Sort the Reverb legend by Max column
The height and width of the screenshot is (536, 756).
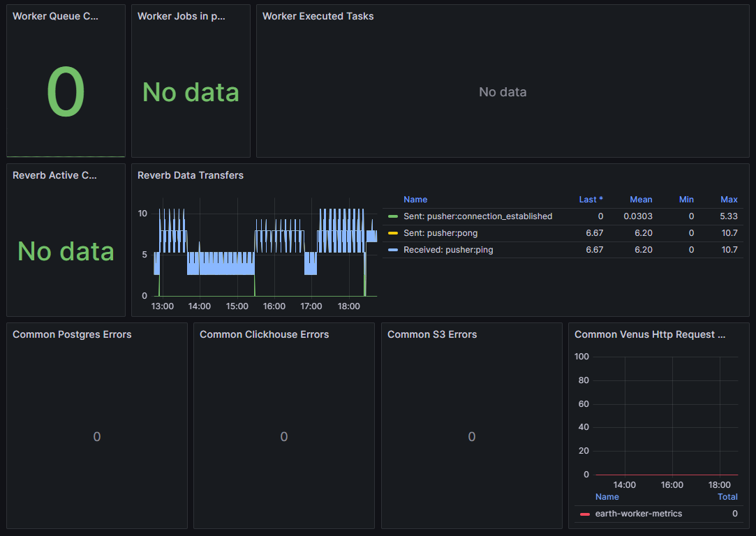pos(729,200)
